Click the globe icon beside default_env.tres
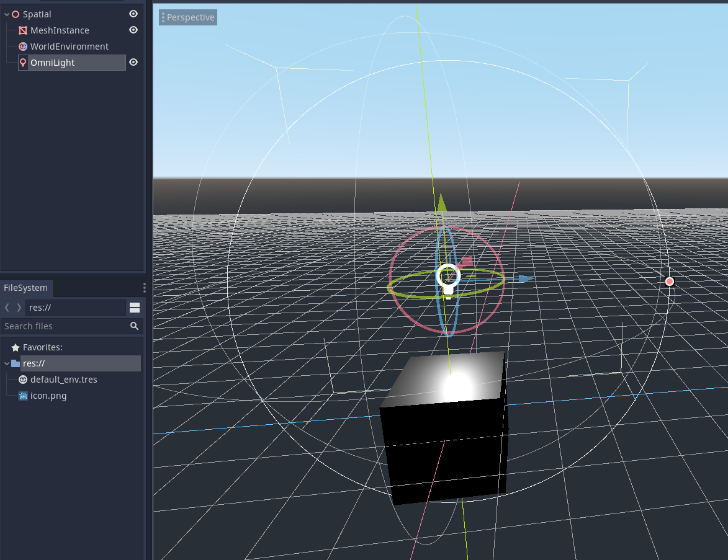This screenshot has width=728, height=560. [23, 379]
